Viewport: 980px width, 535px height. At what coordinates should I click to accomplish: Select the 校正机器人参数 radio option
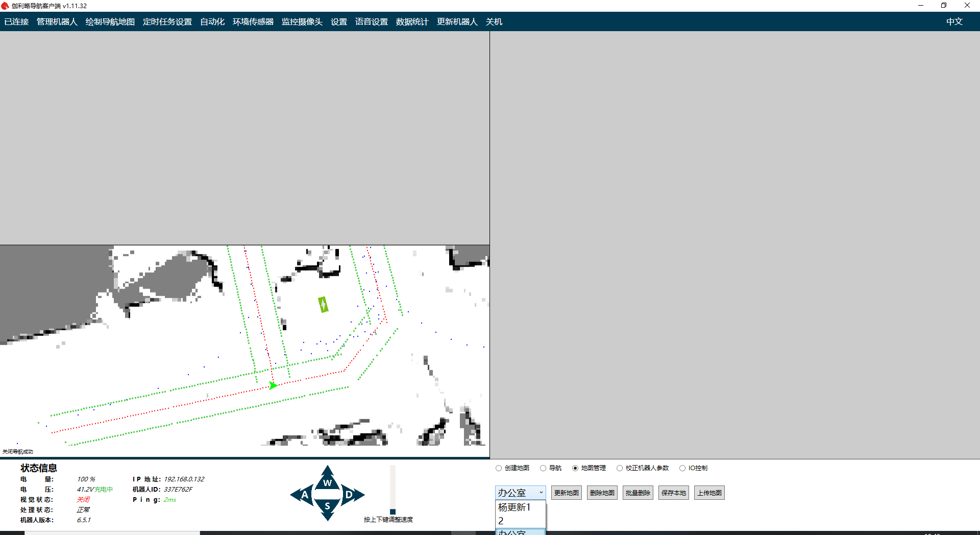(620, 468)
